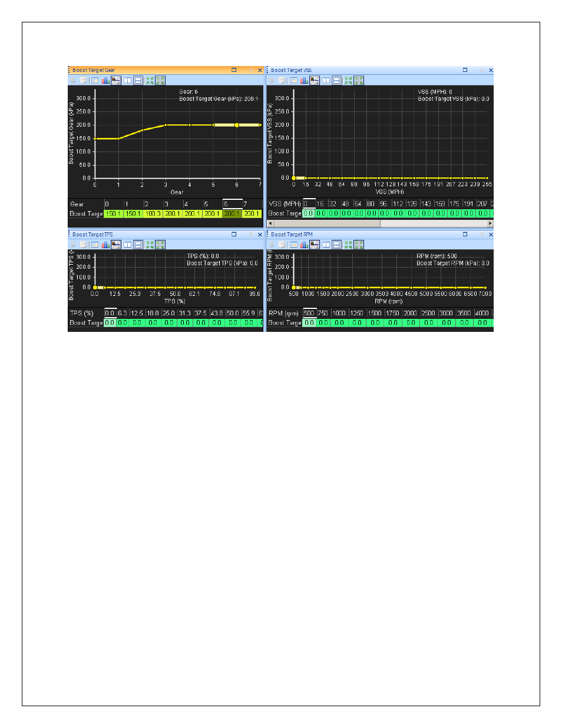The width and height of the screenshot is (562, 728).
Task: Click graph point at Gear 2 in Gear chart
Action: [142, 130]
